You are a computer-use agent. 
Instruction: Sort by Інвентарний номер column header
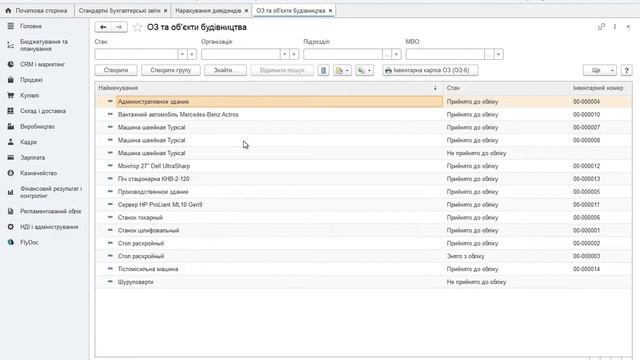(x=598, y=88)
